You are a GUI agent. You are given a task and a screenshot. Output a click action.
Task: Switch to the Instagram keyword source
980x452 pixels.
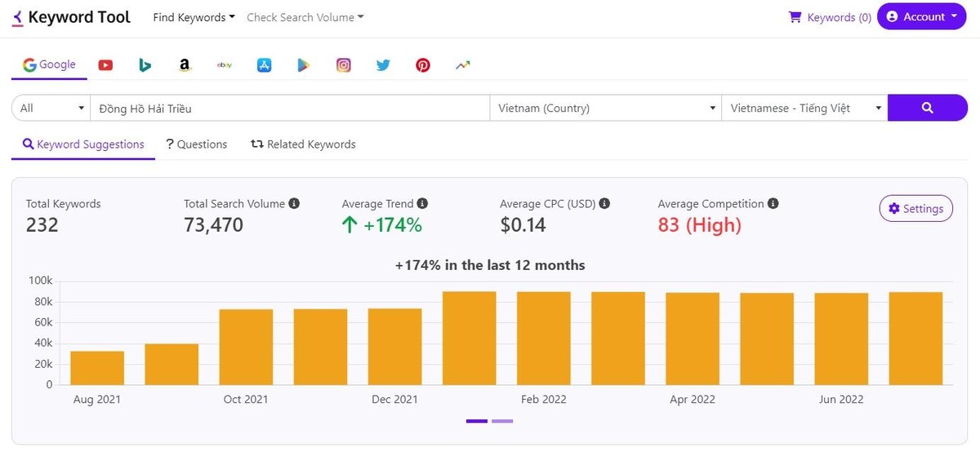[x=344, y=65]
